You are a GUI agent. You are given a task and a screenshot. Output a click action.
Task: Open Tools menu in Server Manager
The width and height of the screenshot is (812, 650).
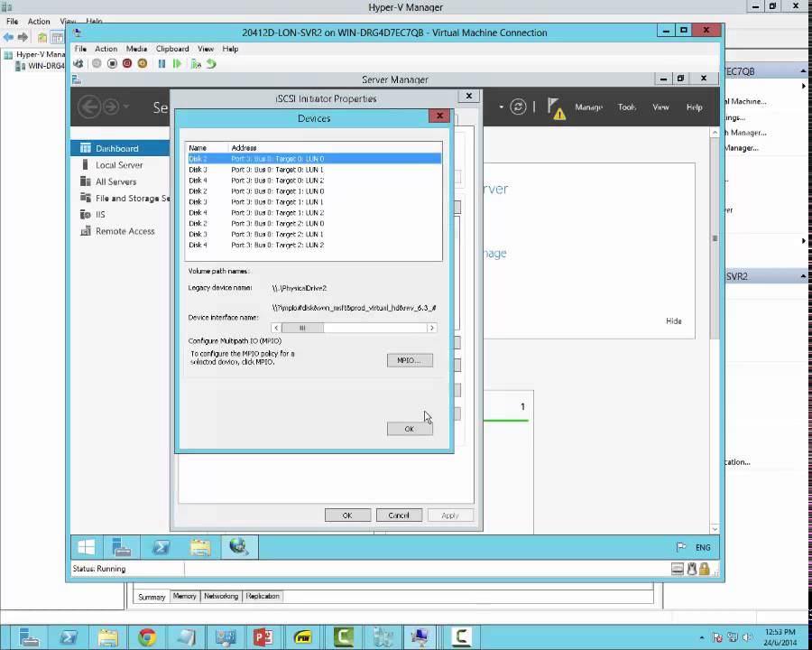pos(627,107)
